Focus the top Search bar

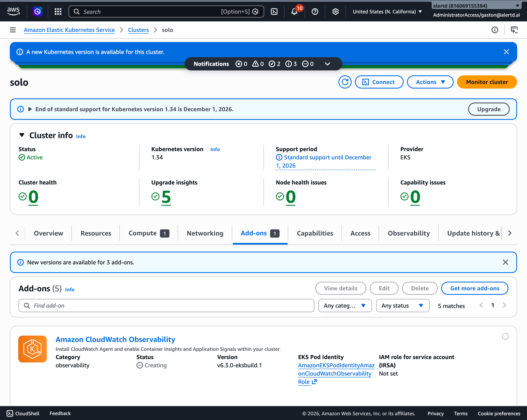tap(166, 12)
